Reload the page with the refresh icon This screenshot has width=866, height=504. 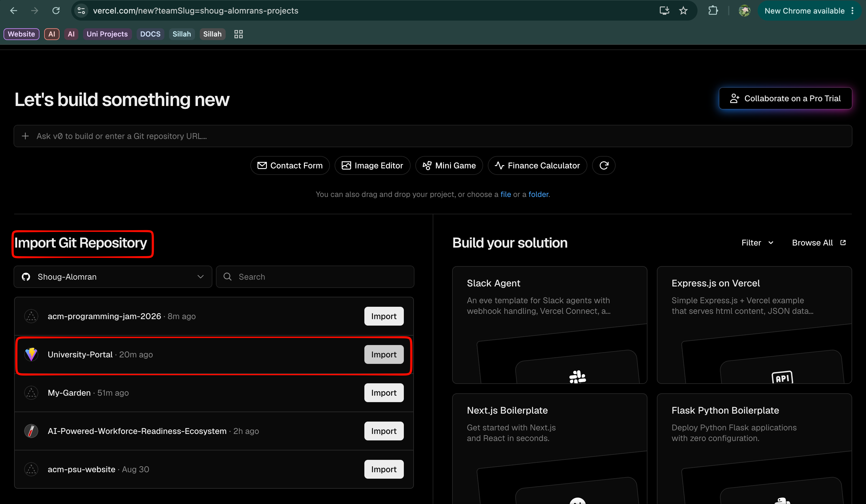[56, 11]
